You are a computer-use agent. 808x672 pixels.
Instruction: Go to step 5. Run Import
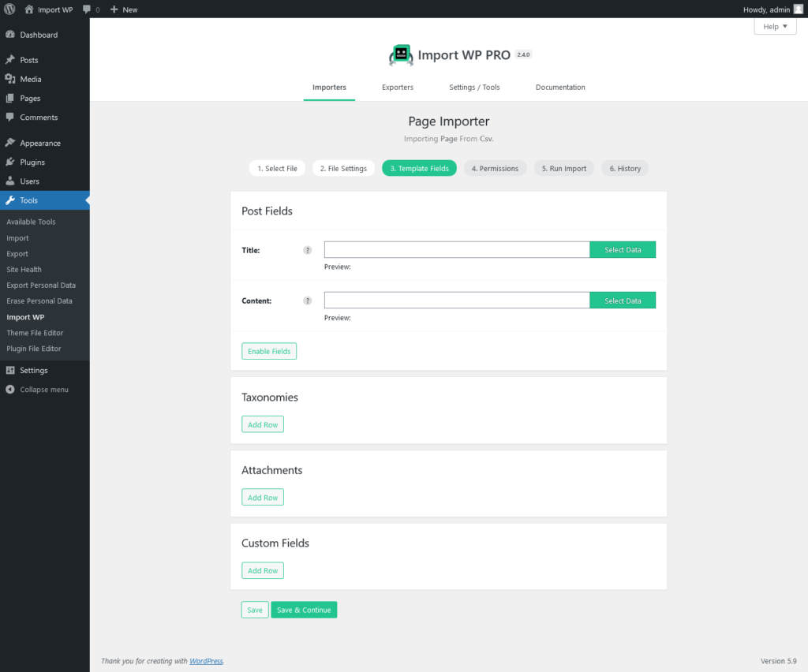pyautogui.click(x=564, y=168)
